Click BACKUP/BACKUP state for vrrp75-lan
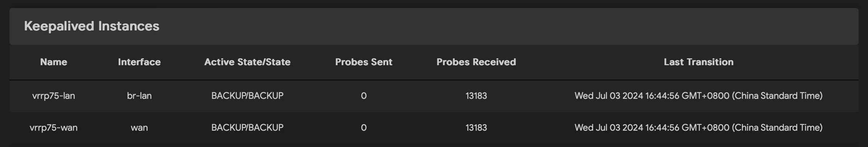 click(x=247, y=96)
